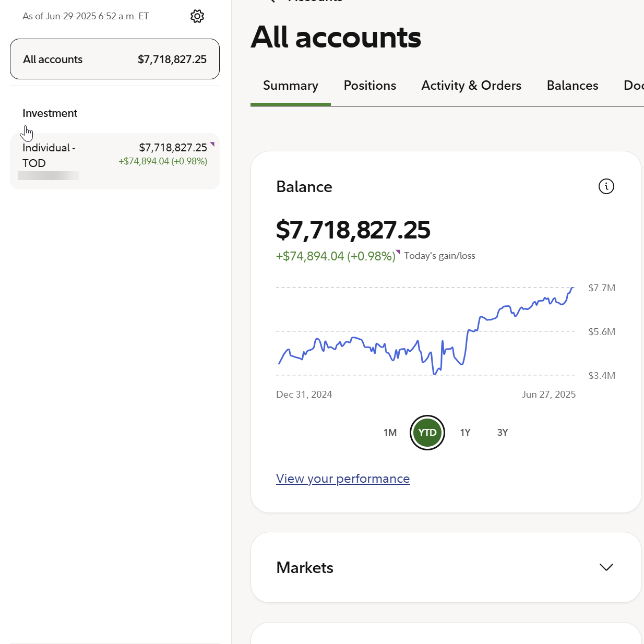
Task: Click the timestamp As of Jun-29-2025
Action: [x=86, y=16]
